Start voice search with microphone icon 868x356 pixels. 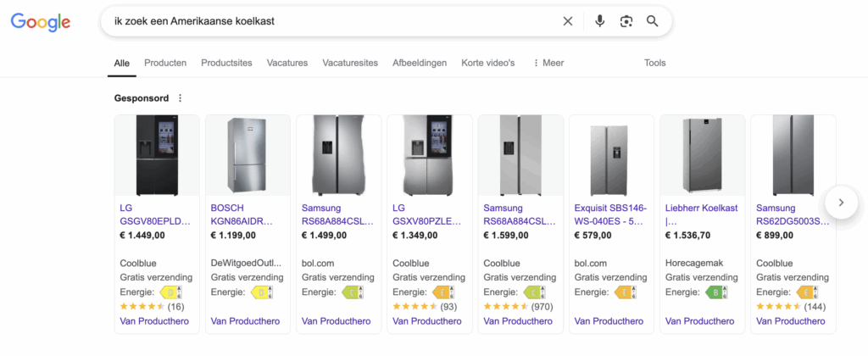pyautogui.click(x=599, y=21)
